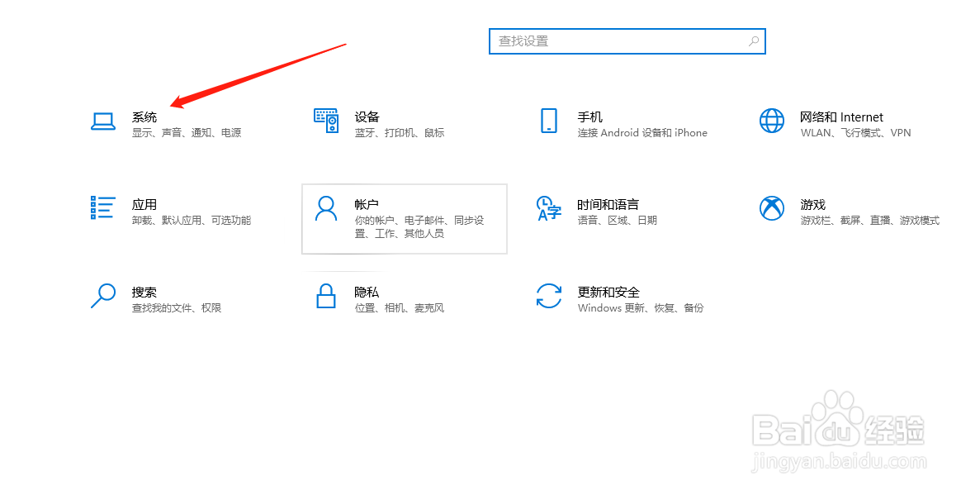The width and height of the screenshot is (980, 495).
Task: Click the text 查找我的文件、权限
Action: click(x=176, y=308)
